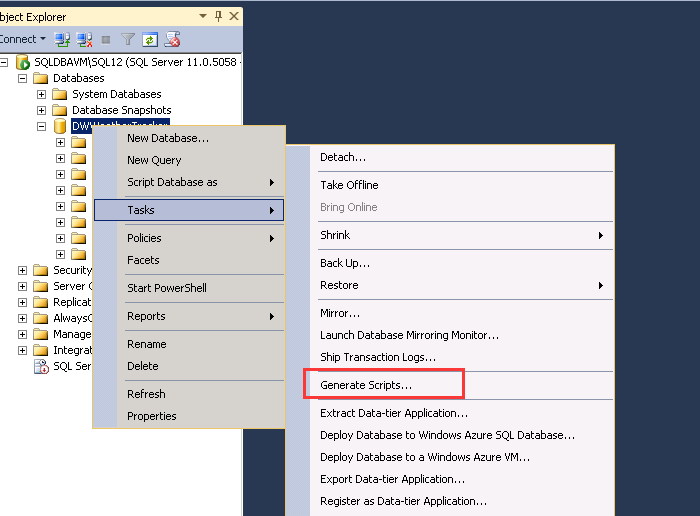Click the DWWeatherTracker database cylinder icon

60,126
